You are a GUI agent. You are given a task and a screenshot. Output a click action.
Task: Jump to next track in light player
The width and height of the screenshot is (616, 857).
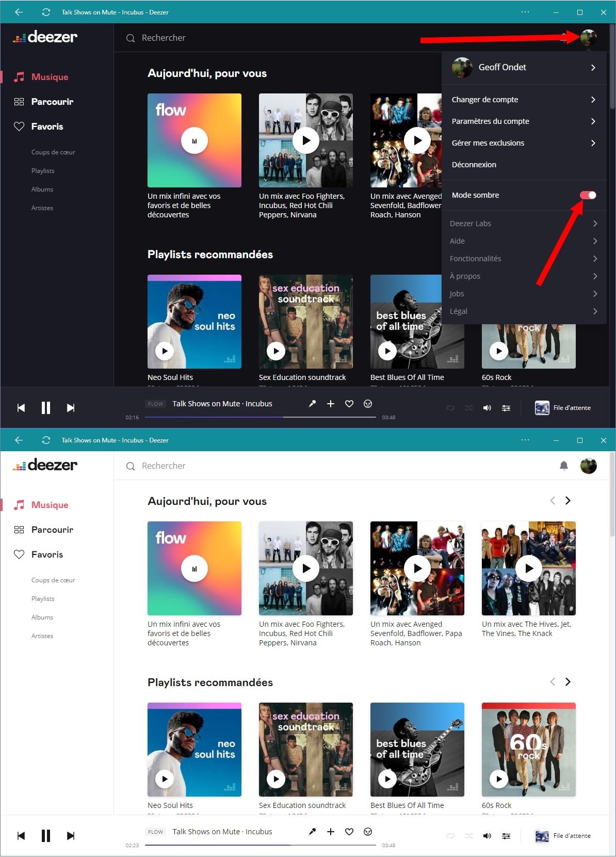71,836
